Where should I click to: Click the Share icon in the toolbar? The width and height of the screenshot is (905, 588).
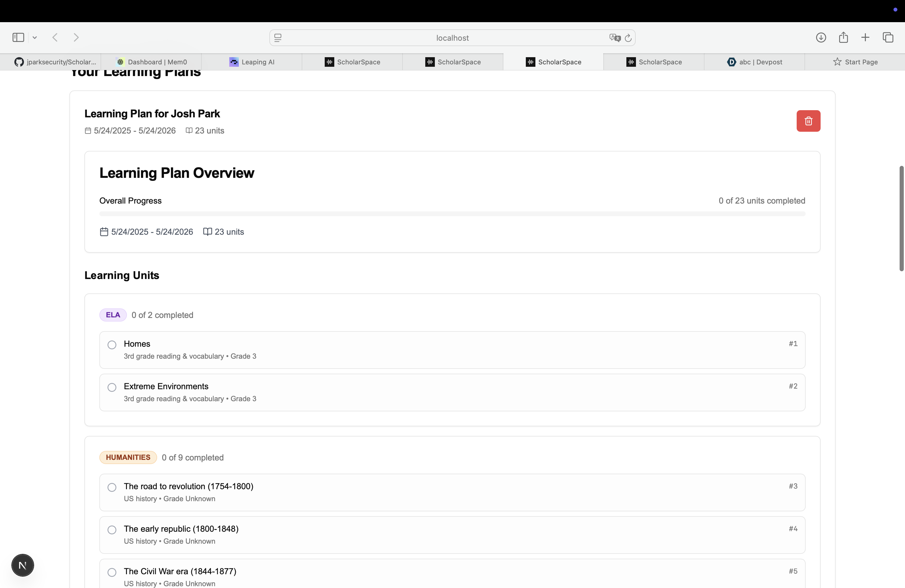843,37
